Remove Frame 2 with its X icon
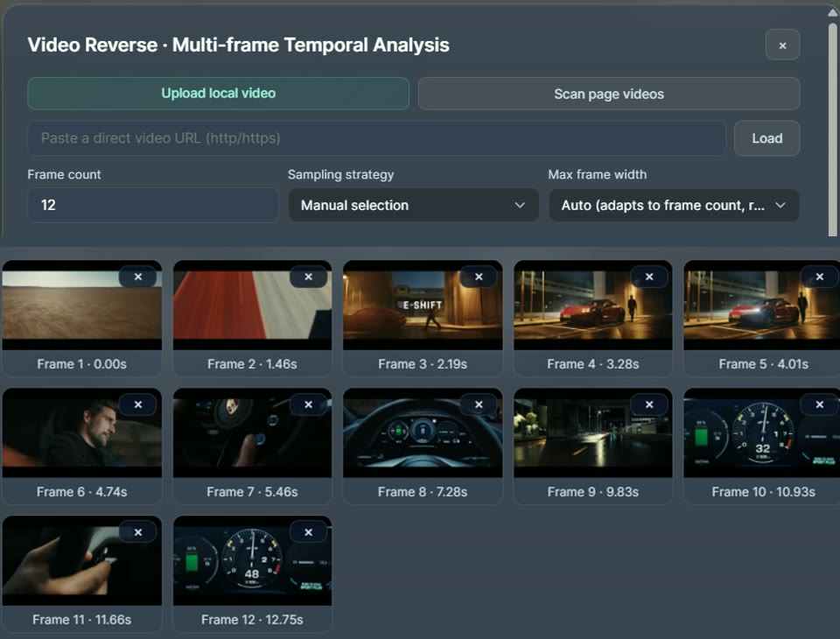 point(309,277)
